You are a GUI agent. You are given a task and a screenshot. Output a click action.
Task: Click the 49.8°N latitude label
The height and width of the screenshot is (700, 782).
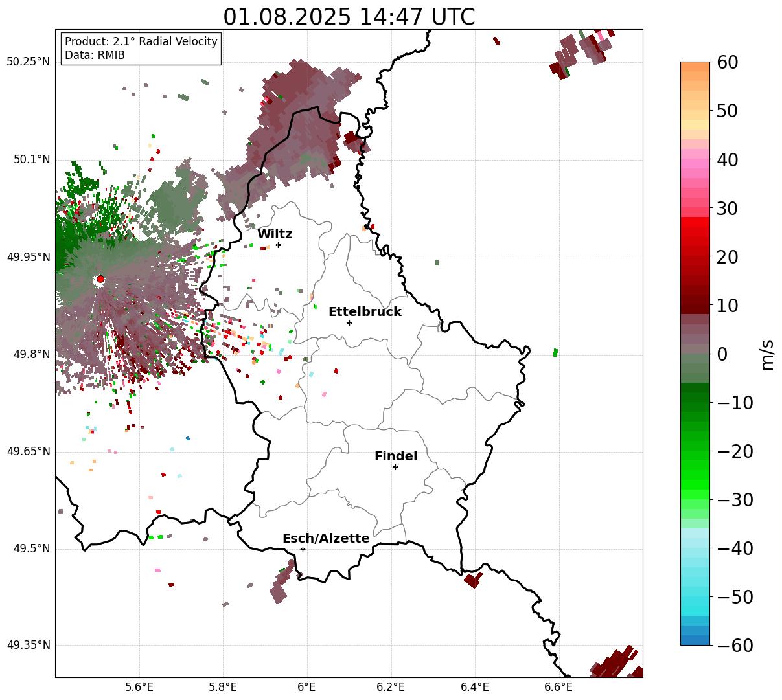pos(31,354)
